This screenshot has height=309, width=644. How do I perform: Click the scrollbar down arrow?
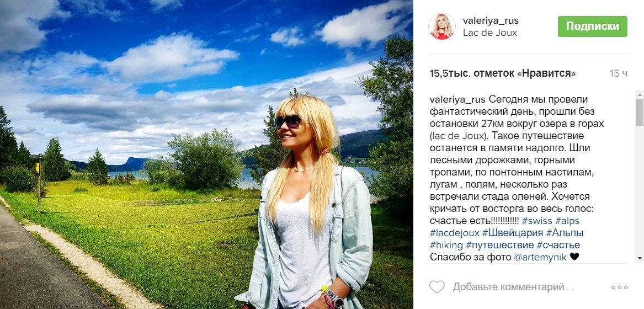click(x=640, y=258)
